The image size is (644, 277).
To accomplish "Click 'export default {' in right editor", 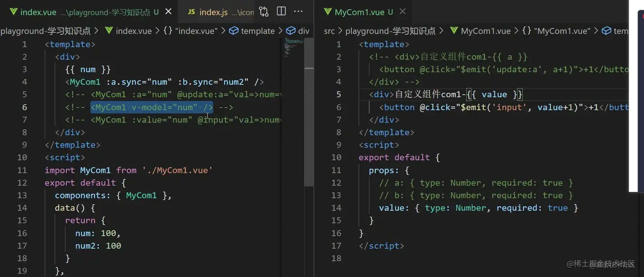I will [x=399, y=157].
